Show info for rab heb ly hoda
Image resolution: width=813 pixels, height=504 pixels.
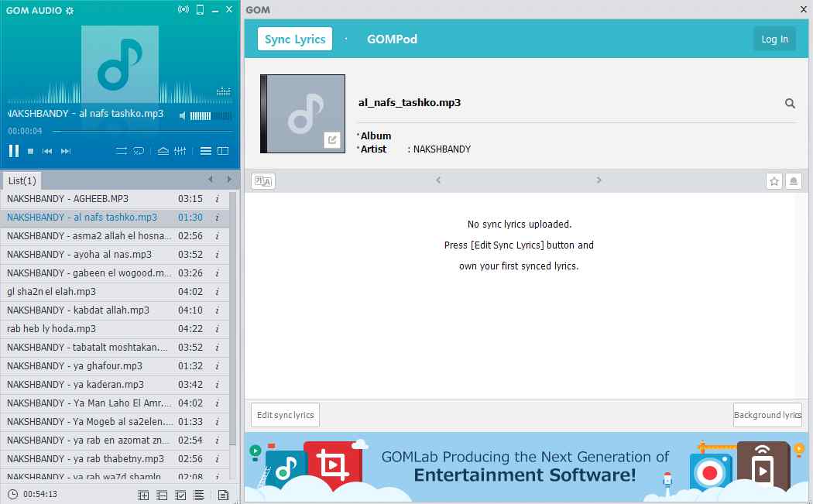pyautogui.click(x=218, y=329)
